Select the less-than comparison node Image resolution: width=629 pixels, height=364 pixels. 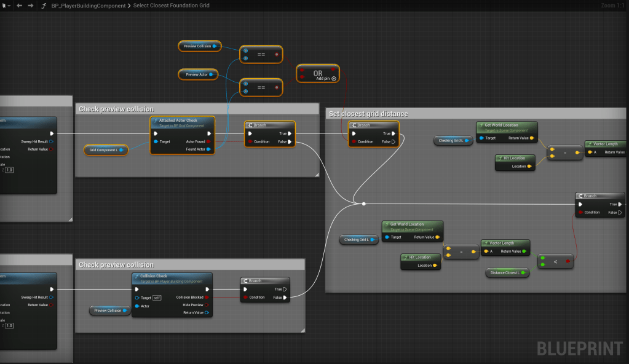(555, 261)
